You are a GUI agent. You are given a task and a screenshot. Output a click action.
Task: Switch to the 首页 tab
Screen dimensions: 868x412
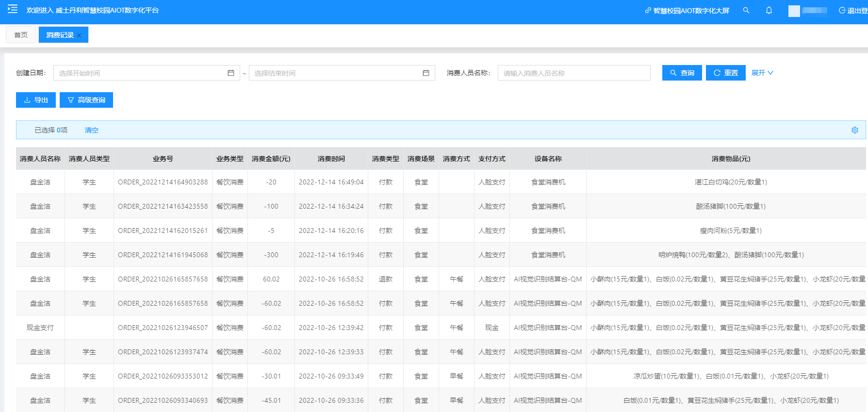[x=21, y=35]
